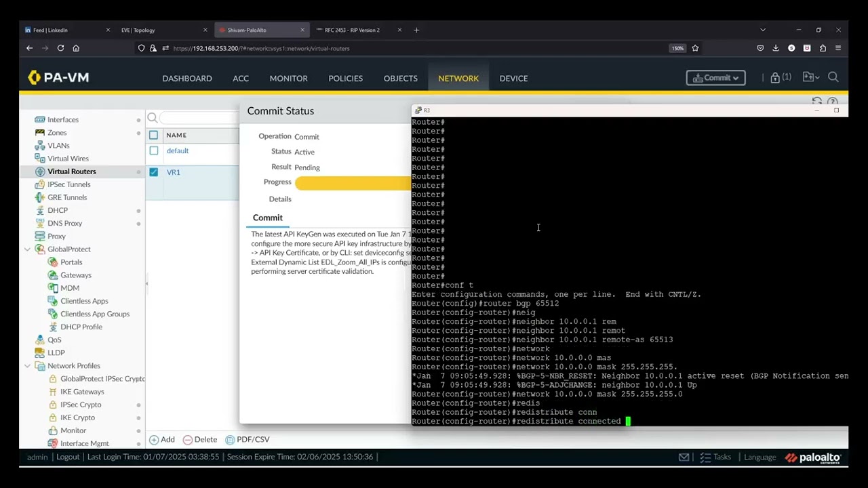
Task: Switch to the DEVICE tab
Action: [x=513, y=78]
